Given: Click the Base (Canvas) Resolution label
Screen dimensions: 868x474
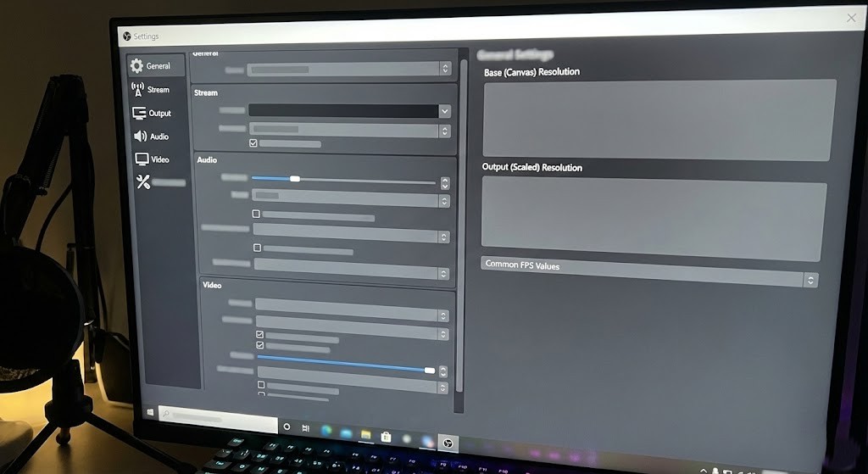Looking at the screenshot, I should click(532, 72).
